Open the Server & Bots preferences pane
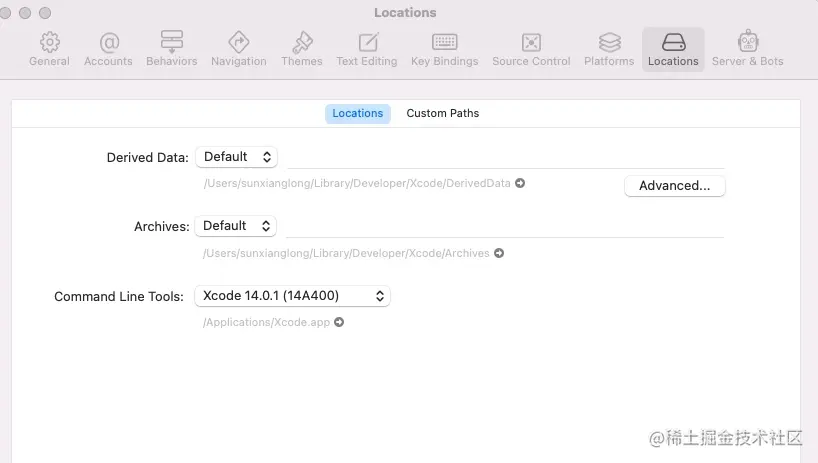Image resolution: width=818 pixels, height=463 pixels. [x=748, y=50]
